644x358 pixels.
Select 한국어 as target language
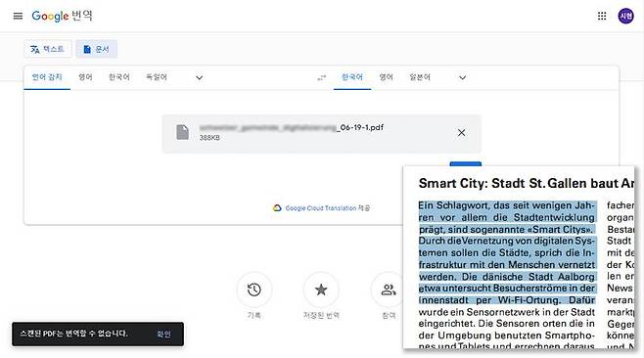(x=352, y=77)
